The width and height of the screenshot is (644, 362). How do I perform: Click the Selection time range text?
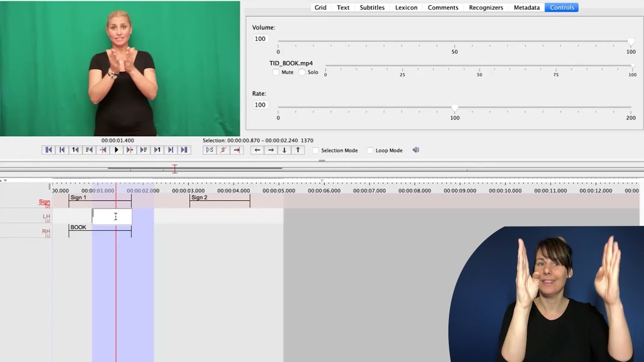click(x=258, y=141)
